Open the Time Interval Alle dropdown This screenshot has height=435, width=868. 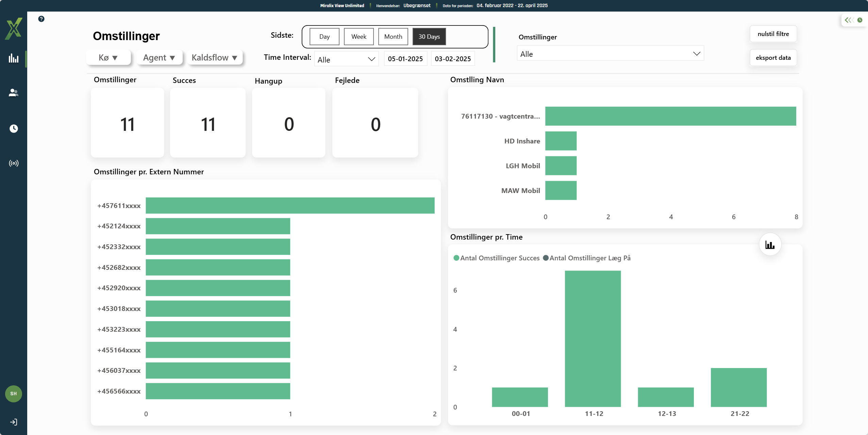coord(346,59)
